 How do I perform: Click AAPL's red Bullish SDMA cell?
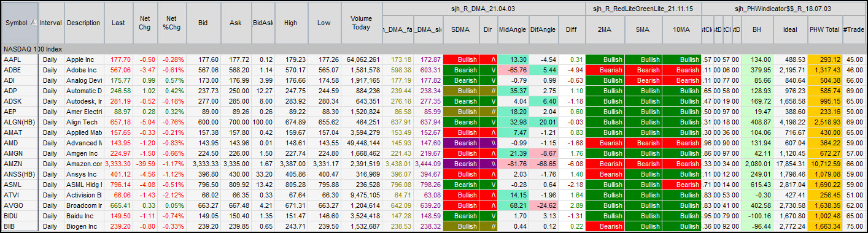[461, 59]
